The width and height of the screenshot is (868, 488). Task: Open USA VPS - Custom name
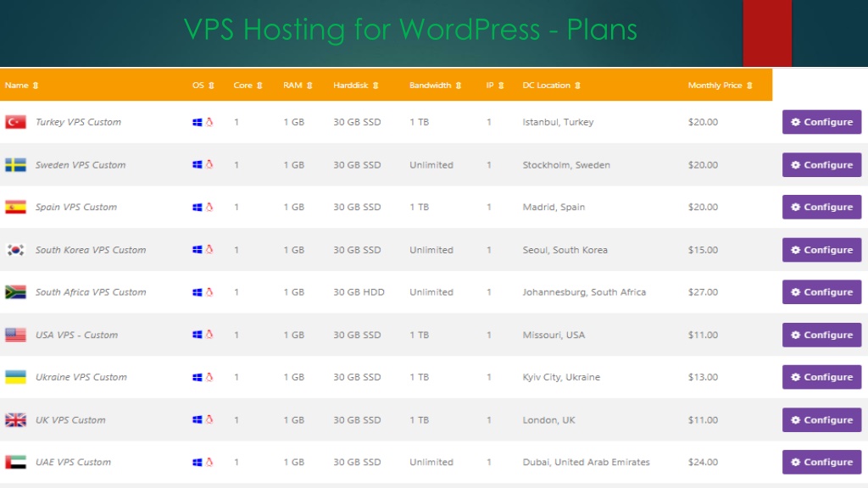pos(76,334)
